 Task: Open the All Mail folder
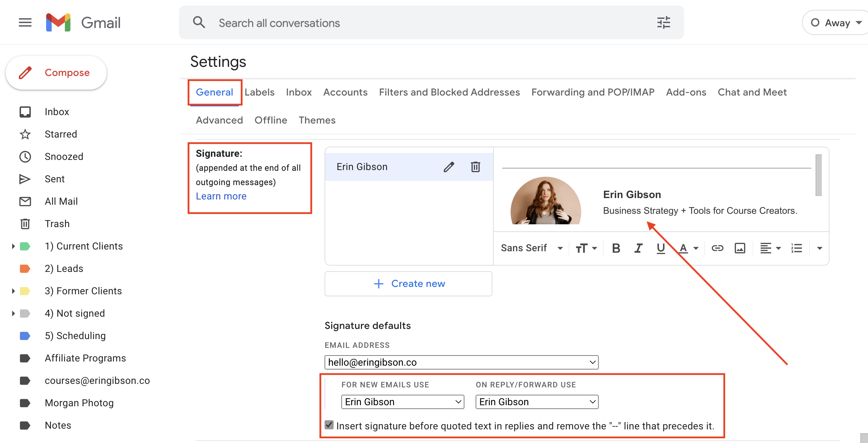coord(61,201)
